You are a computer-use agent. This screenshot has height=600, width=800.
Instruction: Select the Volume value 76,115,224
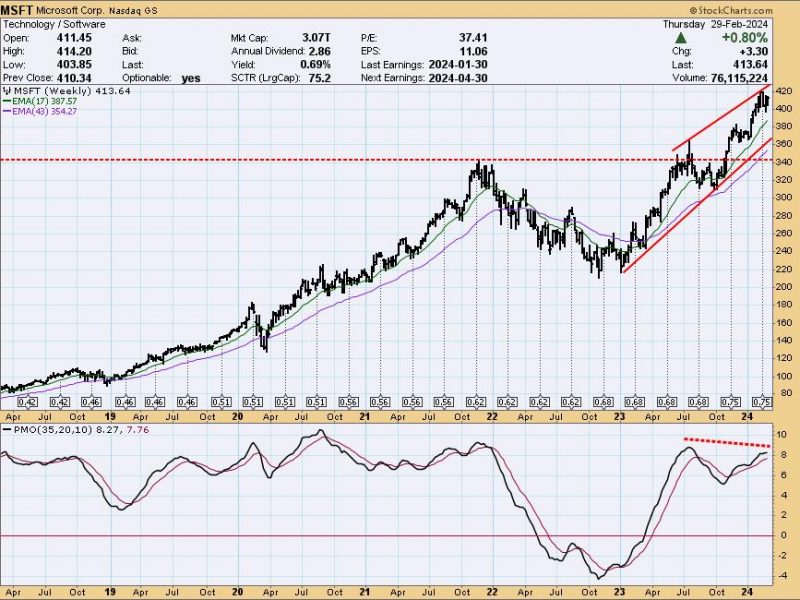pos(739,78)
